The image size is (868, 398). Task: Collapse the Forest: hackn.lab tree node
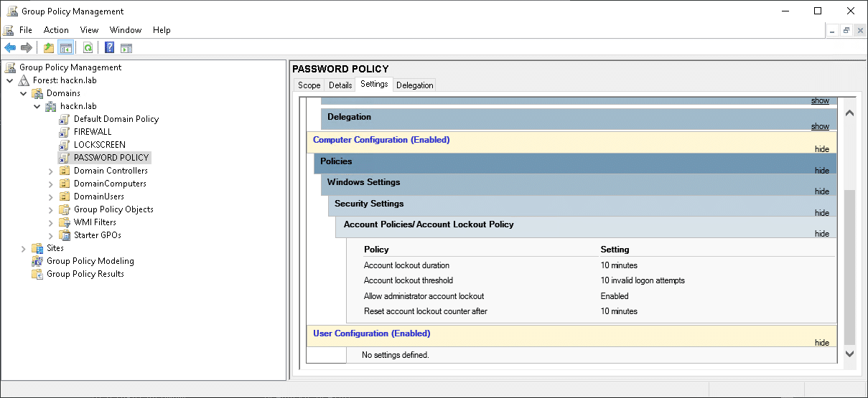[x=10, y=80]
